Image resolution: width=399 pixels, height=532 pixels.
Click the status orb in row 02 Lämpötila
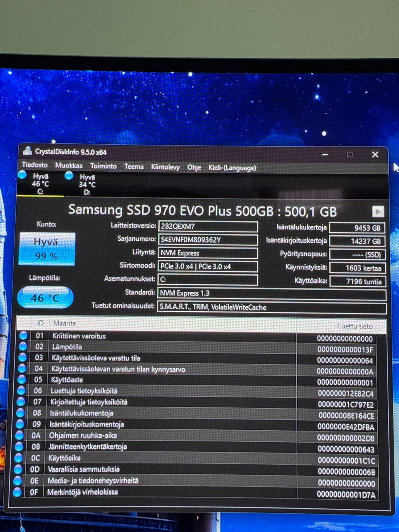click(23, 346)
